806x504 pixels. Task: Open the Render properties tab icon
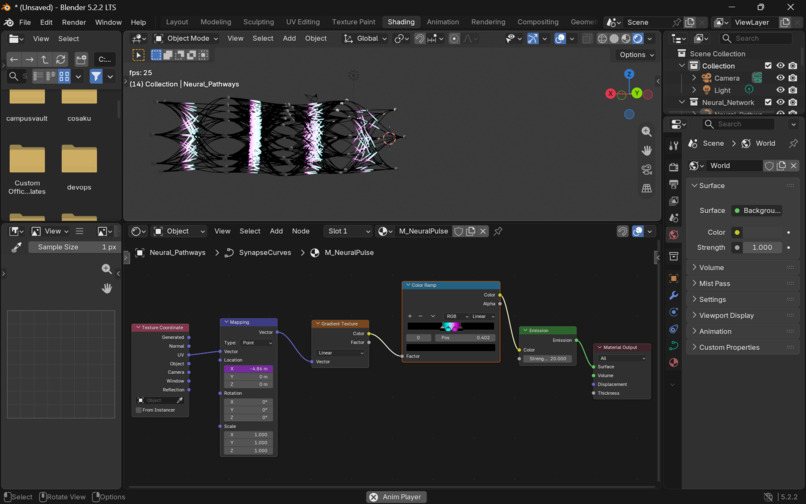point(673,167)
